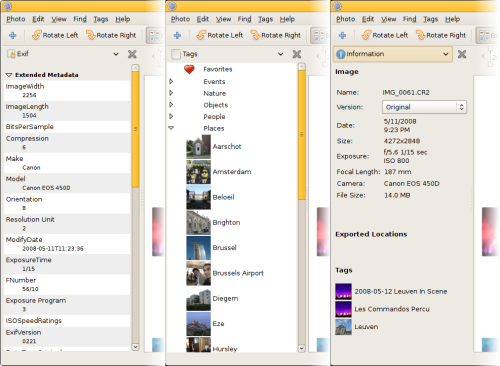Select the Hursley tag thumbnail
Viewport: 500px width, 366px height.
coord(199,345)
